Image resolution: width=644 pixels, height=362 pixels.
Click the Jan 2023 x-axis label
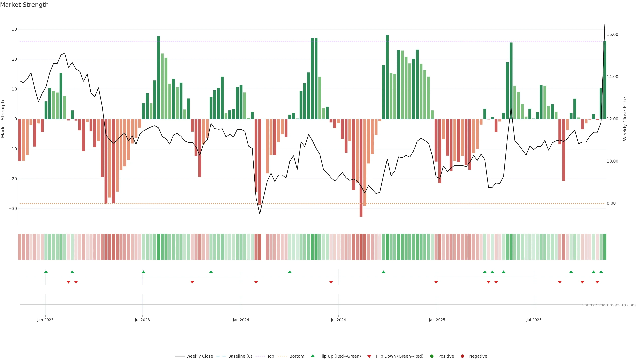click(45, 320)
